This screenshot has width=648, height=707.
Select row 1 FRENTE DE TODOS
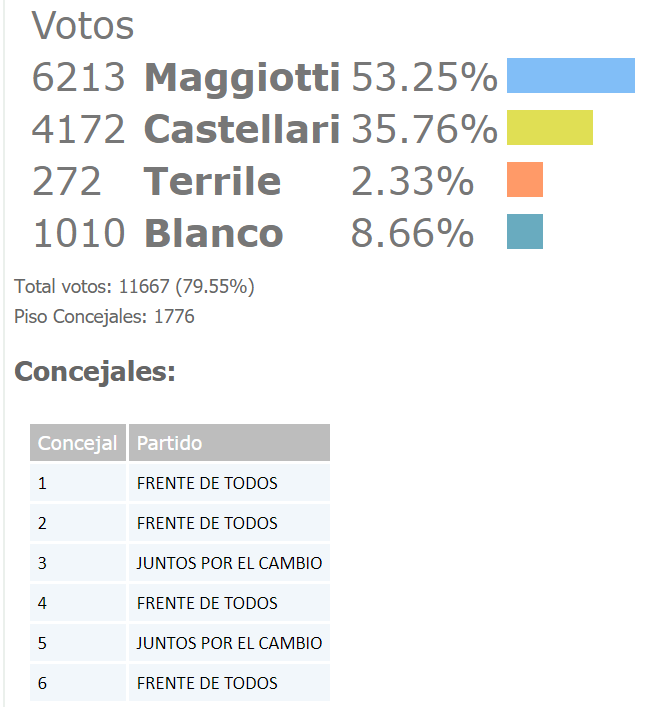click(180, 483)
